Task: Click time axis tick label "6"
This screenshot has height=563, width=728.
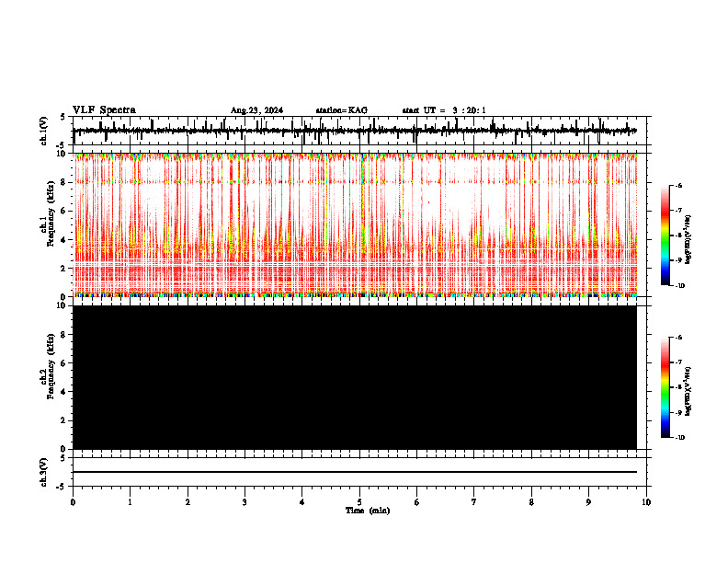Action: pyautogui.click(x=416, y=502)
